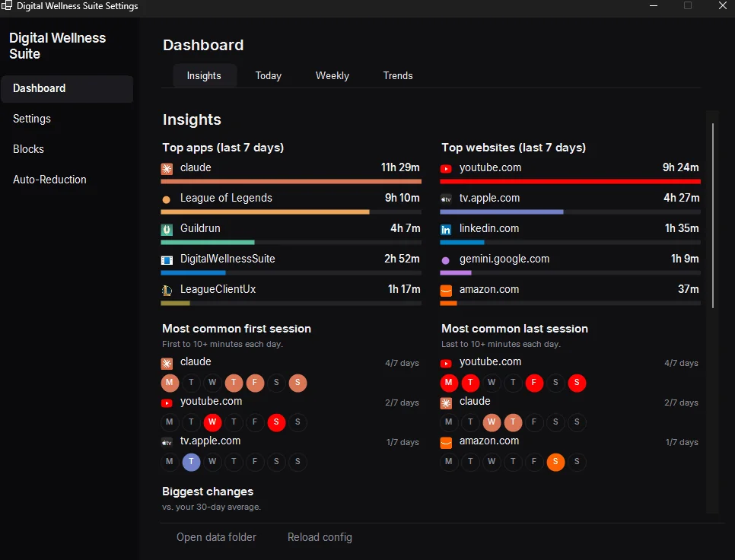Click the claude icon in Top apps
The width and height of the screenshot is (735, 560).
click(167, 169)
